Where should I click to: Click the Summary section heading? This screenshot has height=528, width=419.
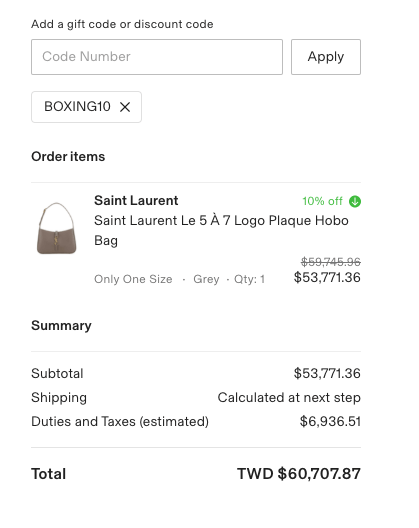[61, 326]
